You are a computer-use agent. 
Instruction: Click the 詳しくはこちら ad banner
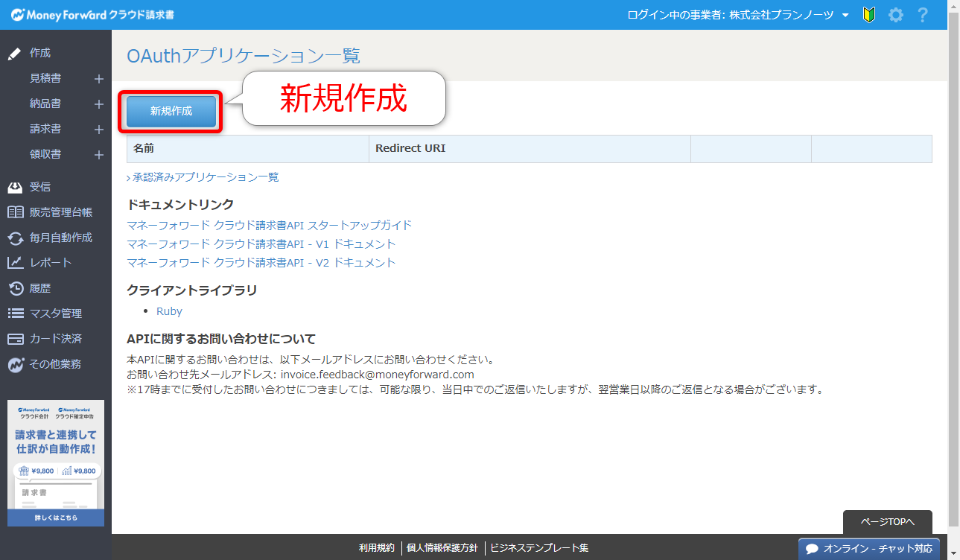pyautogui.click(x=56, y=518)
